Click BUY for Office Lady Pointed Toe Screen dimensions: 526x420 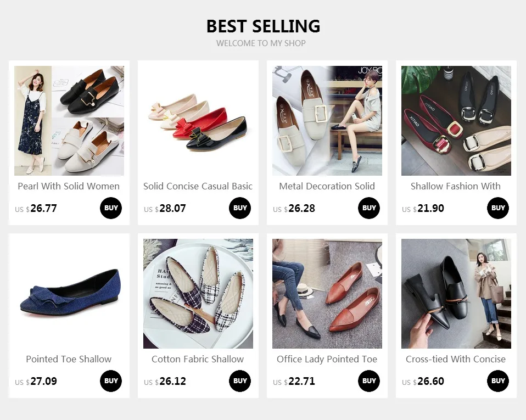(x=369, y=381)
